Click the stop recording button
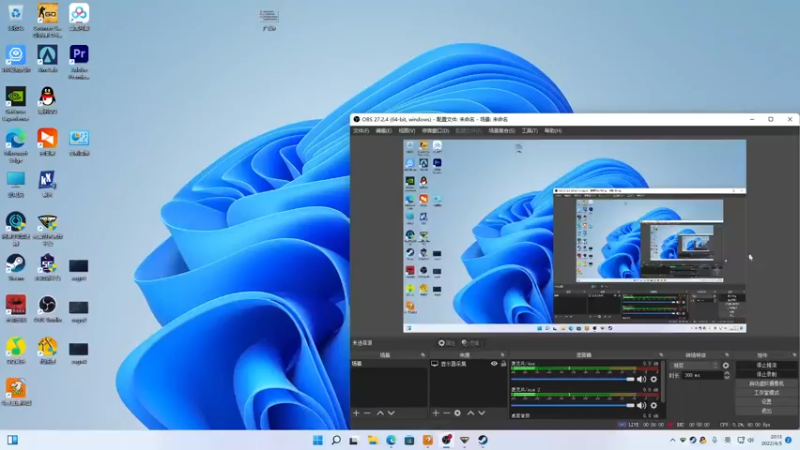Image resolution: width=800 pixels, height=450 pixels. point(766,374)
